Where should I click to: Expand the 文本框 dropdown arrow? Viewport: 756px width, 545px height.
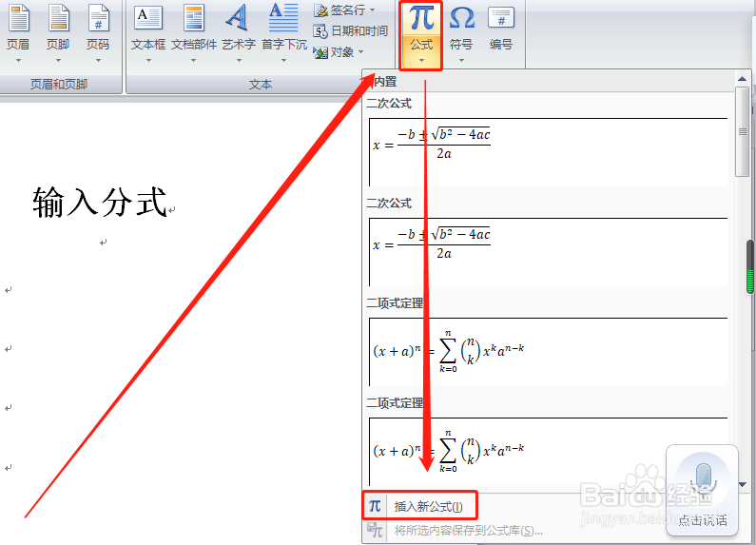[148, 60]
